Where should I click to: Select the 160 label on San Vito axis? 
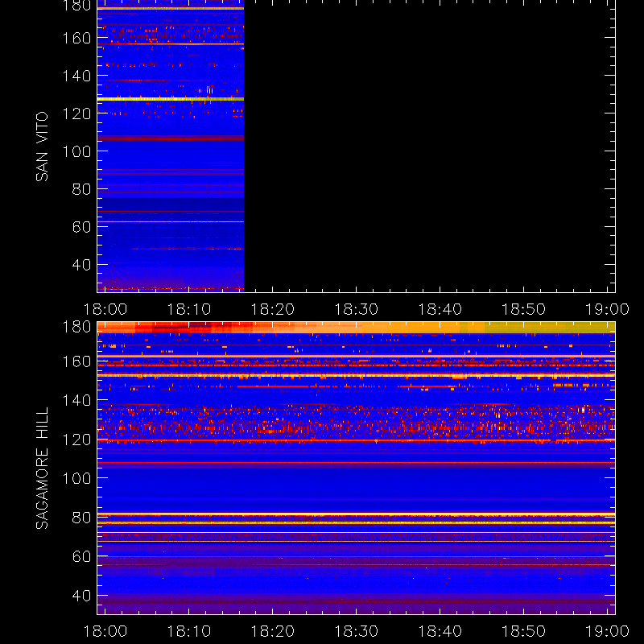pos(76,38)
